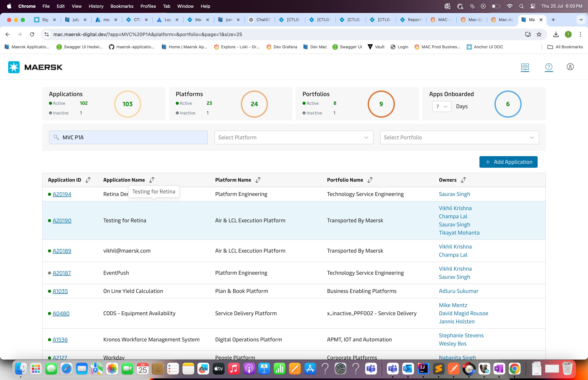Screen dimensions: 588x380
Task: Switch to the ChatGPT tab
Action: point(260,20)
